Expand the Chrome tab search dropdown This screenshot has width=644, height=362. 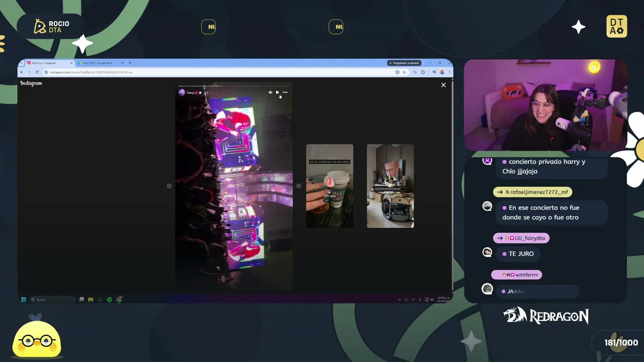[22, 63]
